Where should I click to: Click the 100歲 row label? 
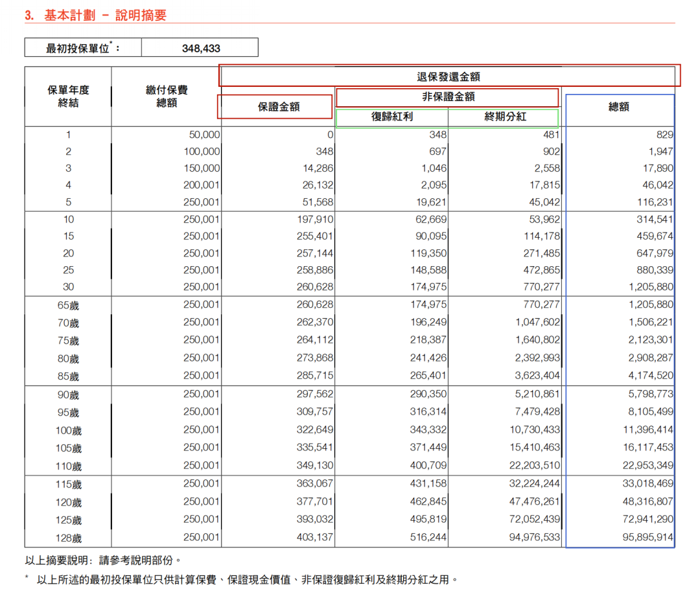pos(68,431)
